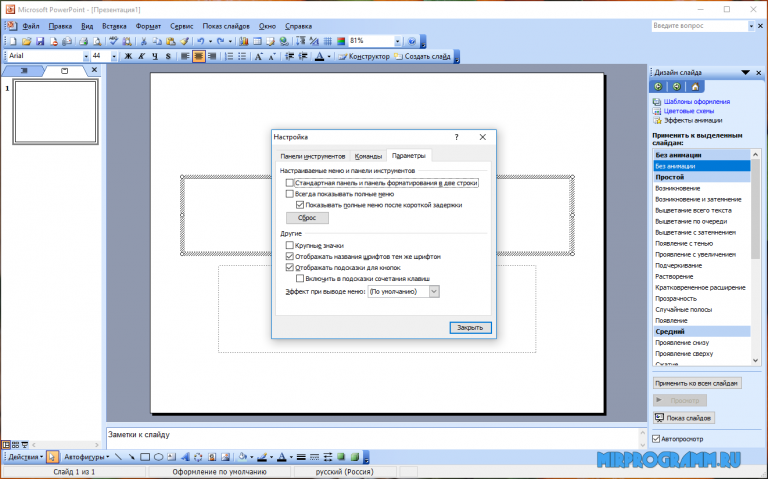Cut selection with the scissors icon
This screenshot has width=768, height=479.
pos(144,42)
